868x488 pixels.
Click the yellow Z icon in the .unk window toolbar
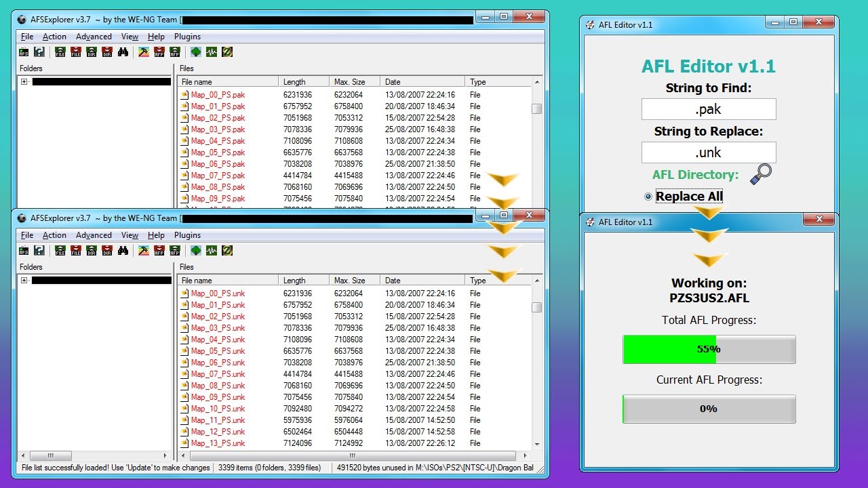[x=227, y=251]
